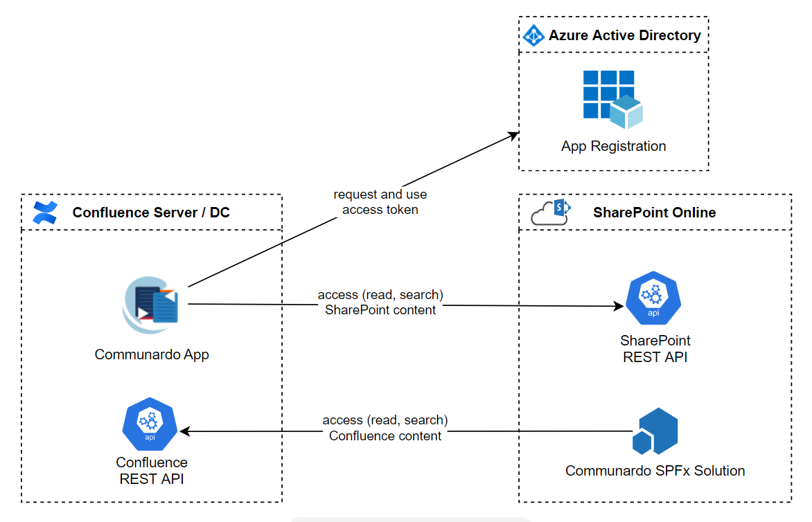Click the Confluence logo icon

[x=45, y=213]
